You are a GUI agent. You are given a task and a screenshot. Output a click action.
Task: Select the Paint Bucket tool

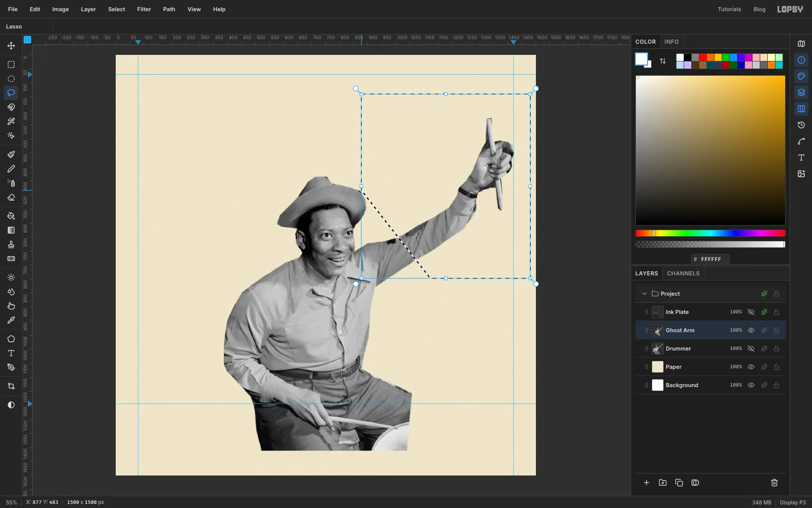pyautogui.click(x=11, y=216)
